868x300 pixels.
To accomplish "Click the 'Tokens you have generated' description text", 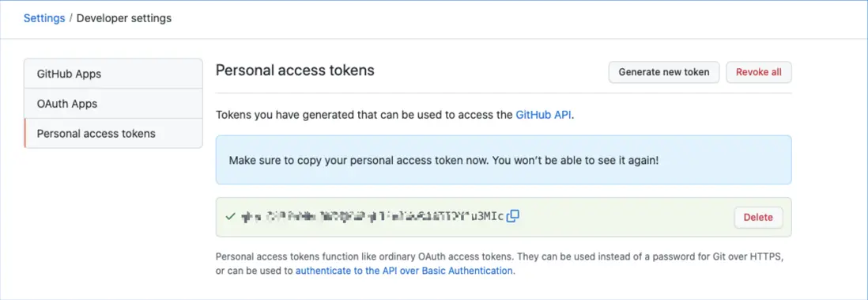I will 394,116.
